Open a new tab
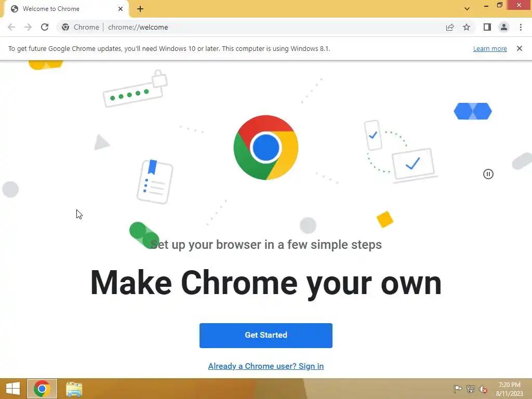The image size is (532, 399). pyautogui.click(x=140, y=9)
